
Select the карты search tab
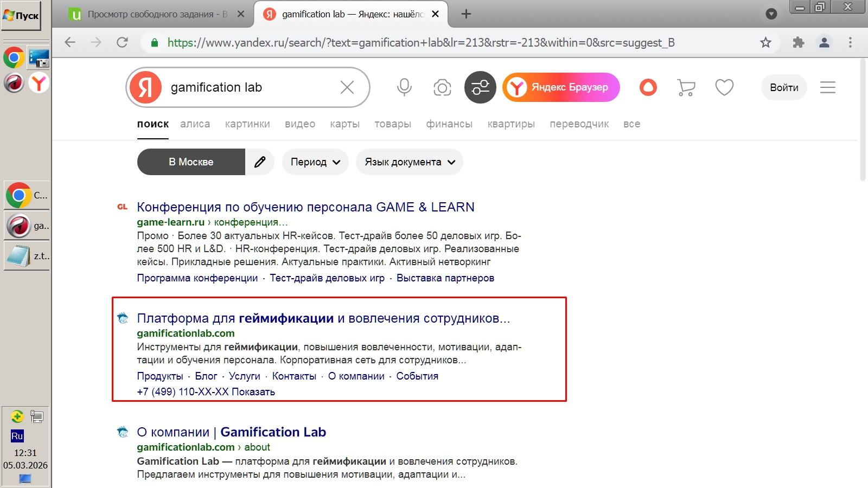click(345, 124)
